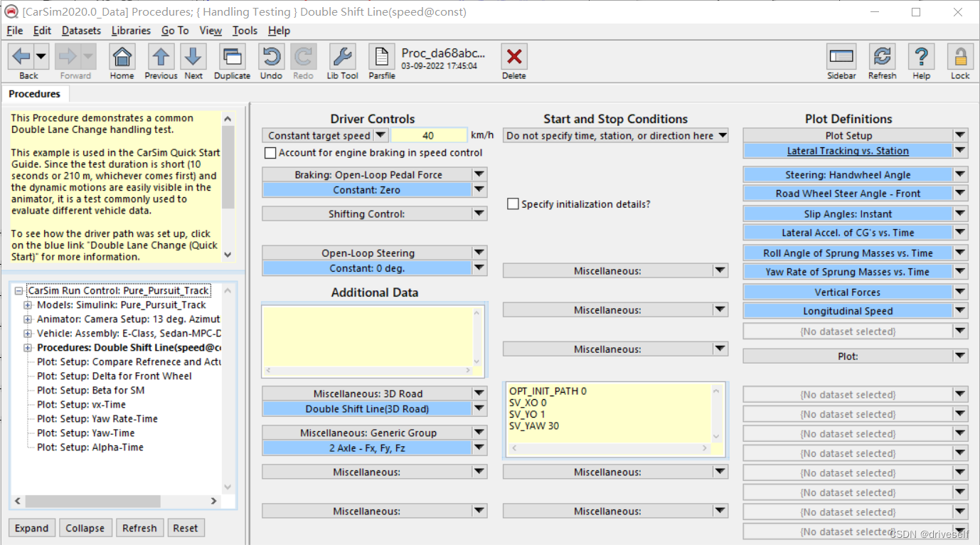The image size is (980, 545).
Task: Click Roll Angle of Sprung Masses vs. Time
Action: point(848,253)
